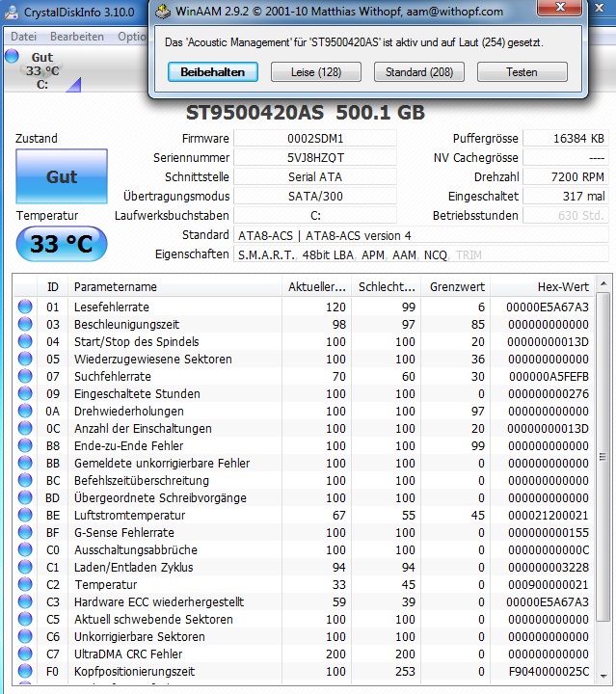Click status orb of Kopfpositionierungszeit row
The image size is (616, 694).
[x=25, y=671]
